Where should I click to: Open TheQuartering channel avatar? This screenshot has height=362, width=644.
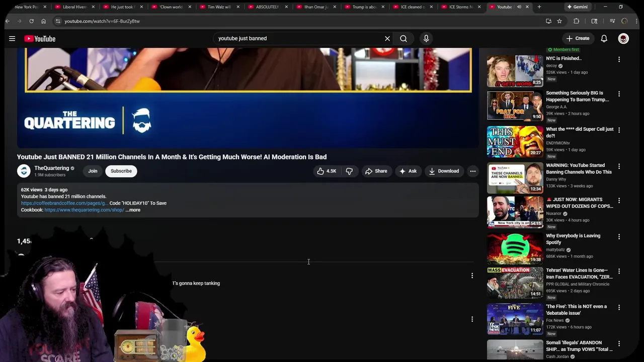coord(24,171)
